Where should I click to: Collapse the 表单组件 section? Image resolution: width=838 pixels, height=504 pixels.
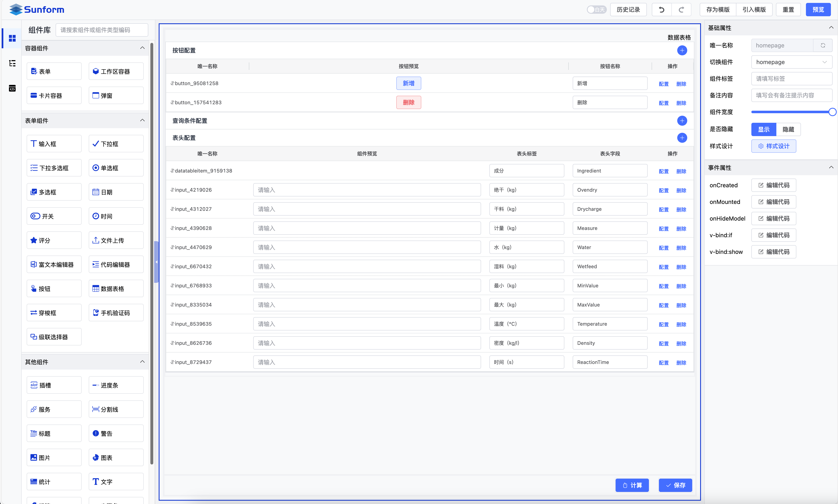click(142, 120)
